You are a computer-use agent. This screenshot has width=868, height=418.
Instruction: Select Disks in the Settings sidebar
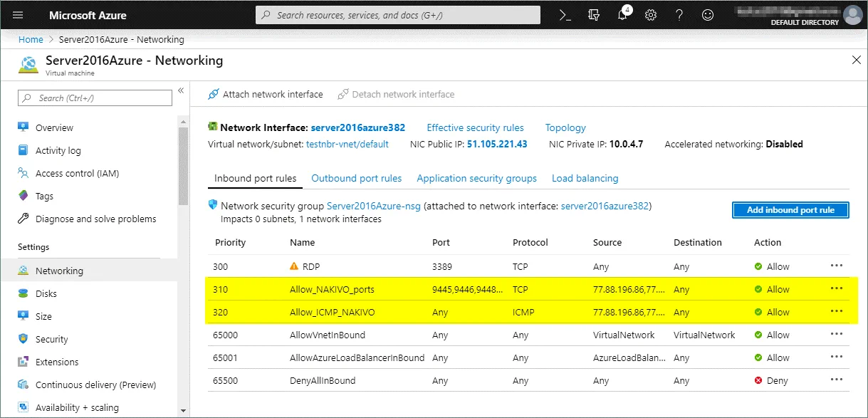46,293
